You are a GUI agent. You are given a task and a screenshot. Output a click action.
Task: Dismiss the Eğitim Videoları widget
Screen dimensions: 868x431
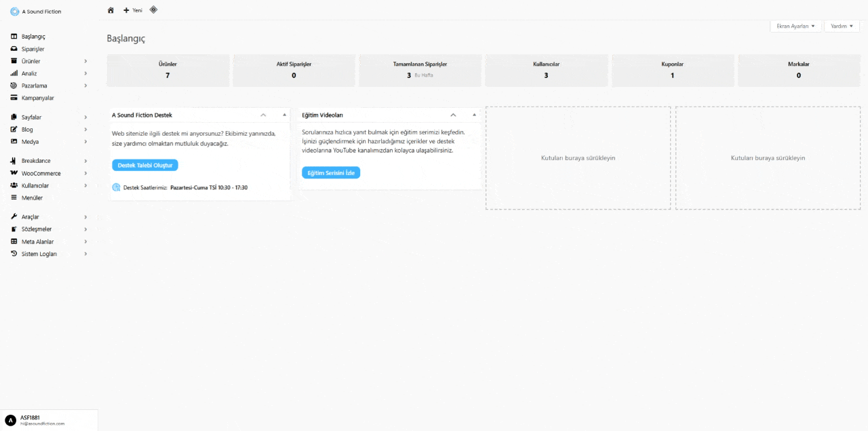[x=473, y=115]
